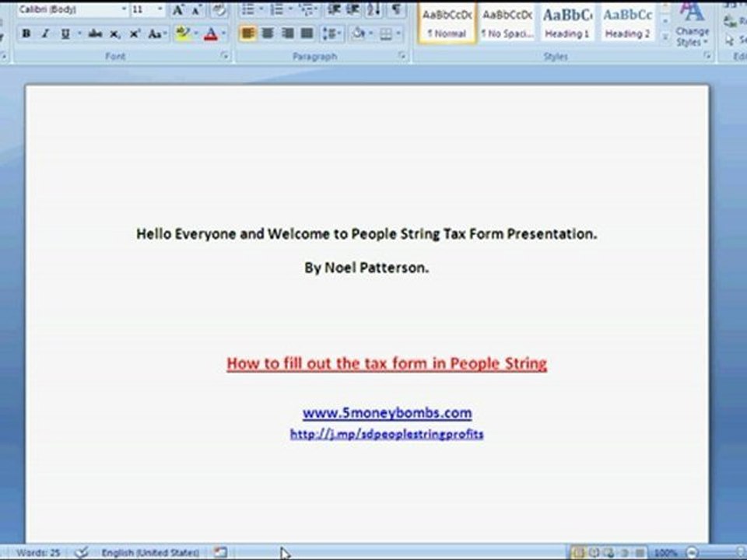Sort paragraphs alphabetically
This screenshot has width=747, height=560.
pyautogui.click(x=373, y=9)
